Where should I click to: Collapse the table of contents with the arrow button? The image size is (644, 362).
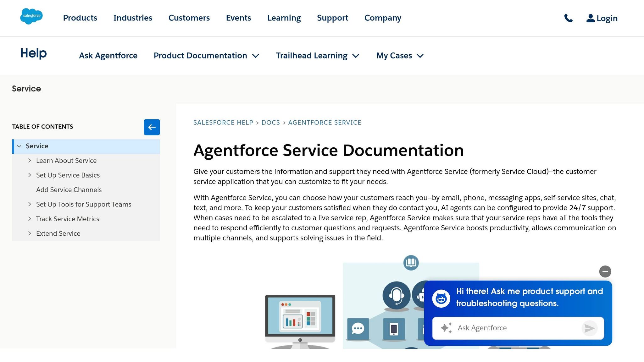tap(152, 127)
